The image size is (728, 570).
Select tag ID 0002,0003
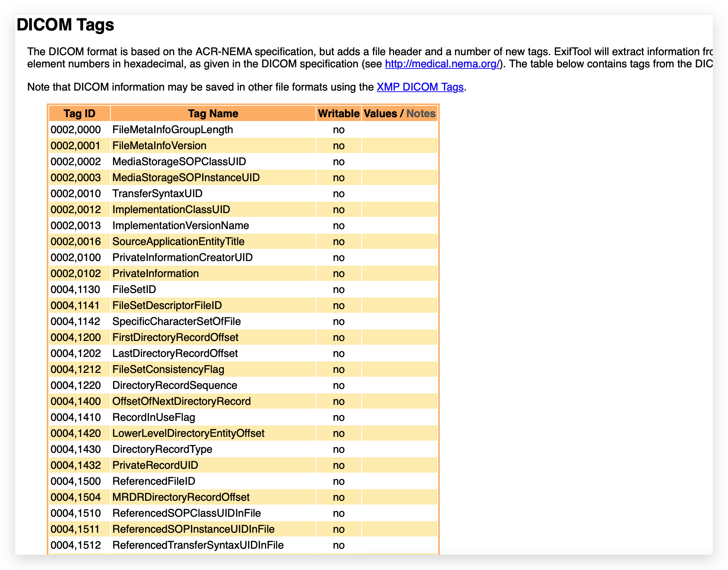pyautogui.click(x=76, y=178)
